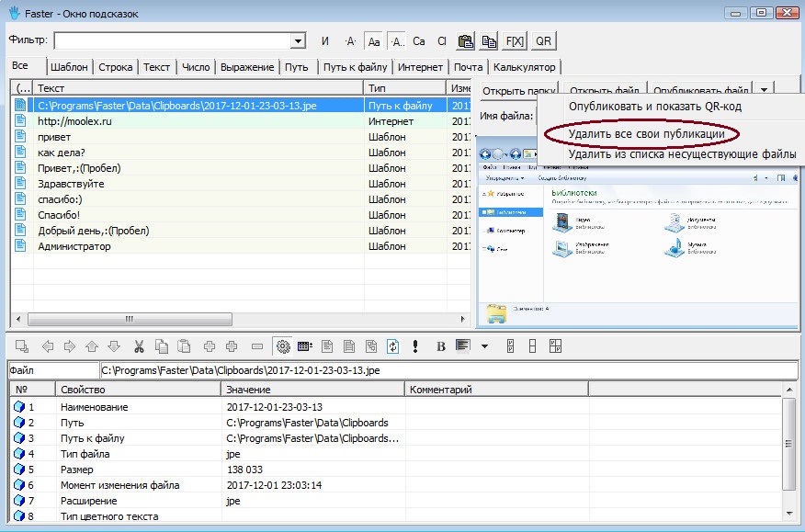
Task: Click the empty two-pane layout icon
Action: click(x=532, y=346)
